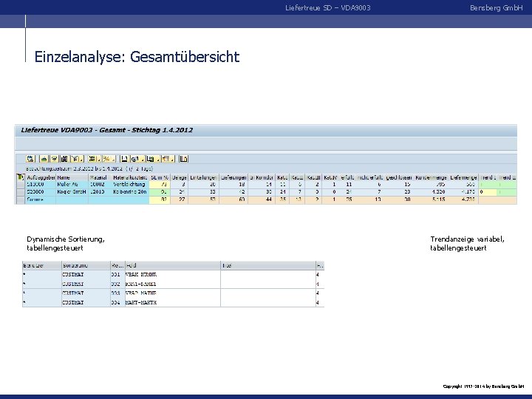Click the S10100 Auftraggeber cell
The height and width of the screenshot is (399, 532).
[x=41, y=184]
